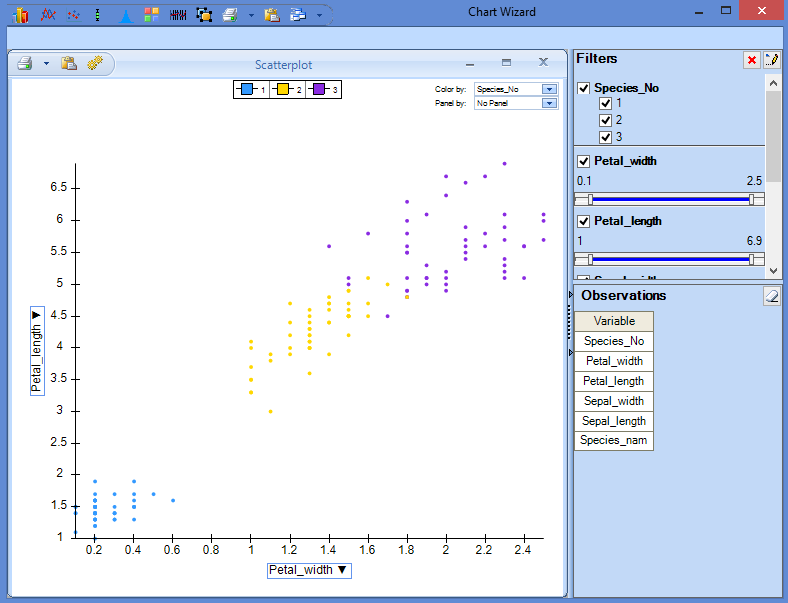Image resolution: width=788 pixels, height=603 pixels.
Task: Uncheck the Species_No filter checkbox
Action: click(584, 88)
